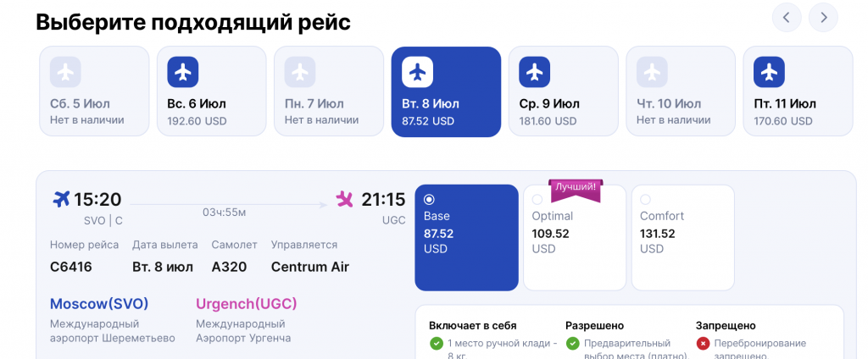Image resolution: width=868 pixels, height=359 pixels.
Task: Click the plane icon on Friday 11 July card
Action: point(769,72)
